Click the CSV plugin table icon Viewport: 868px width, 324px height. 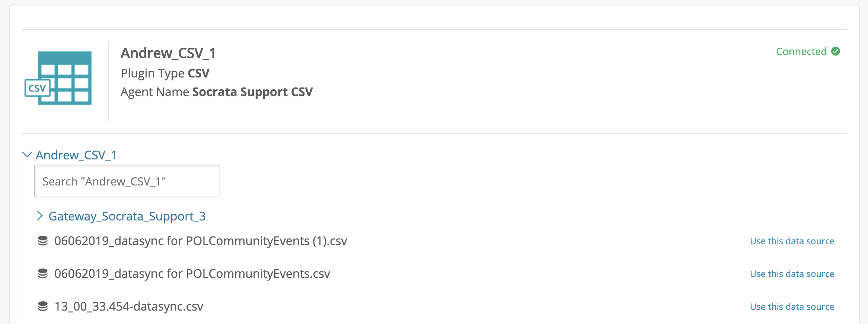coord(58,78)
